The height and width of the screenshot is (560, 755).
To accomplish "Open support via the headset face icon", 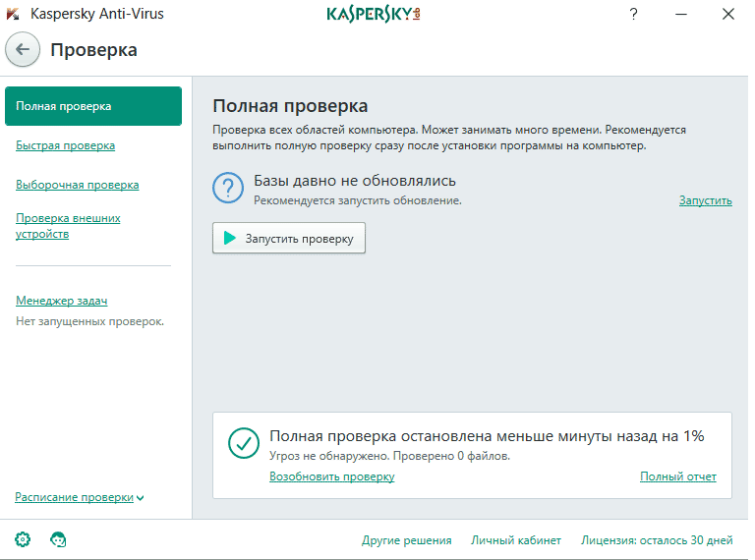I will 58,539.
